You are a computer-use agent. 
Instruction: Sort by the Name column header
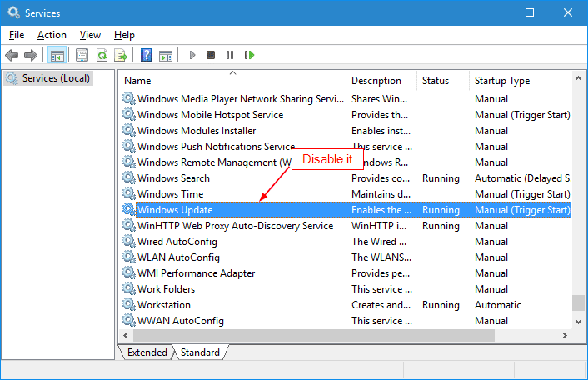[x=232, y=81]
